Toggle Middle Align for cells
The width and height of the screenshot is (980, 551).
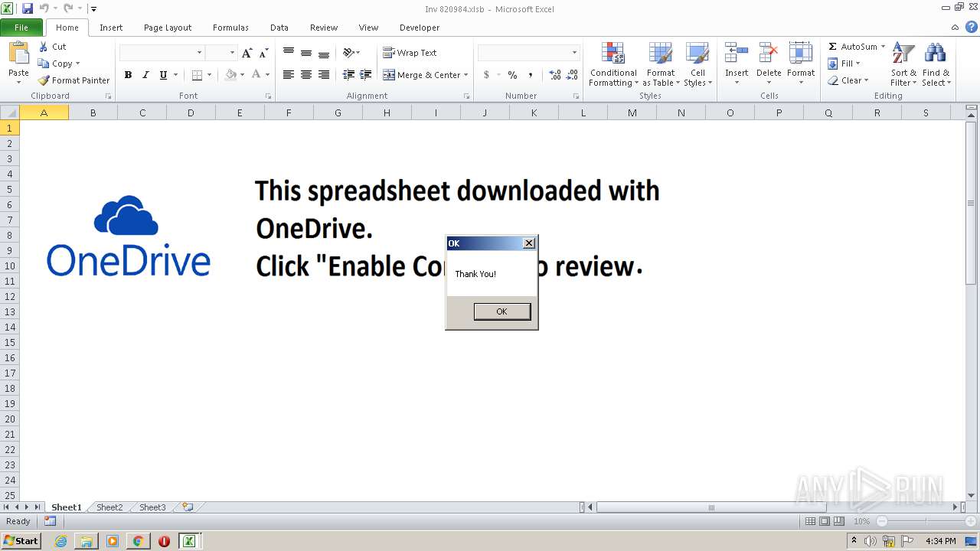tap(306, 53)
